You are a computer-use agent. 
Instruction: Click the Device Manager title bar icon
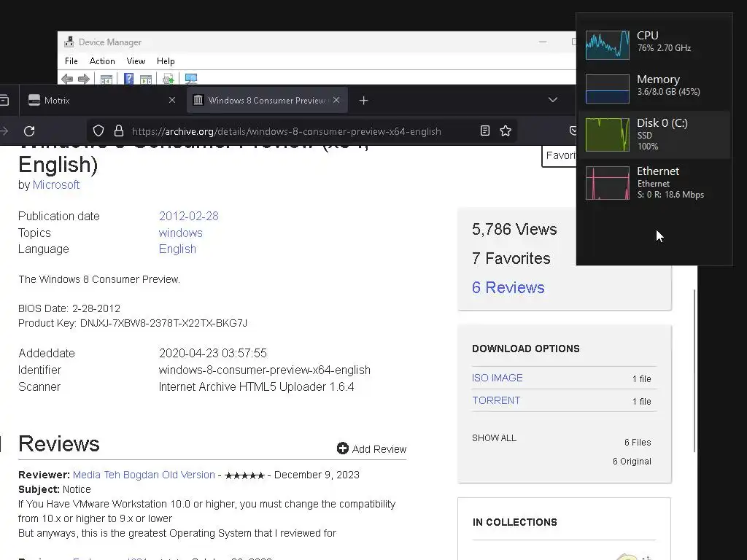point(69,42)
